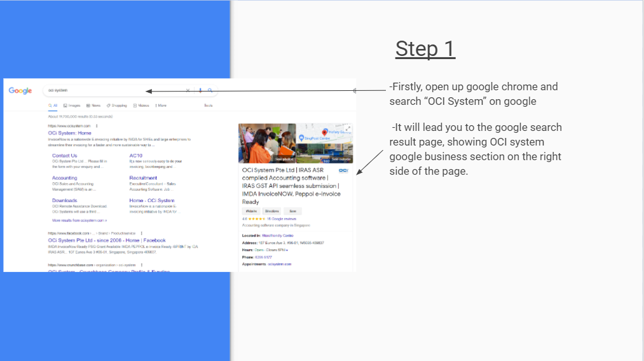The height and width of the screenshot is (361, 644).
Task: Open the OCi System Pte Ltd Facebook result
Action: click(107, 240)
